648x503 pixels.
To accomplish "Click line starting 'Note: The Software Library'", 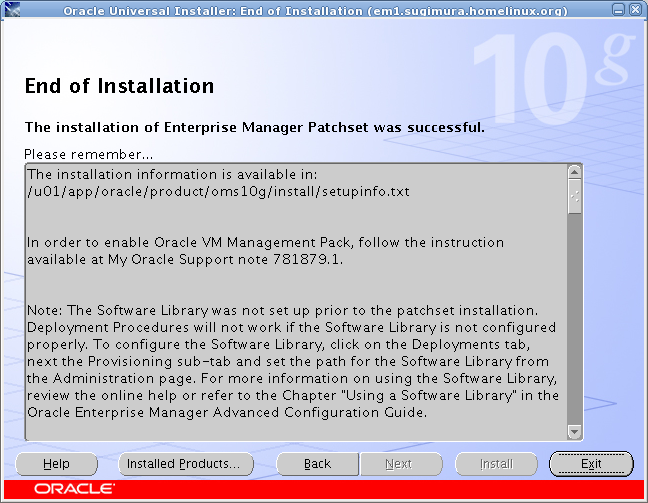I will (283, 310).
